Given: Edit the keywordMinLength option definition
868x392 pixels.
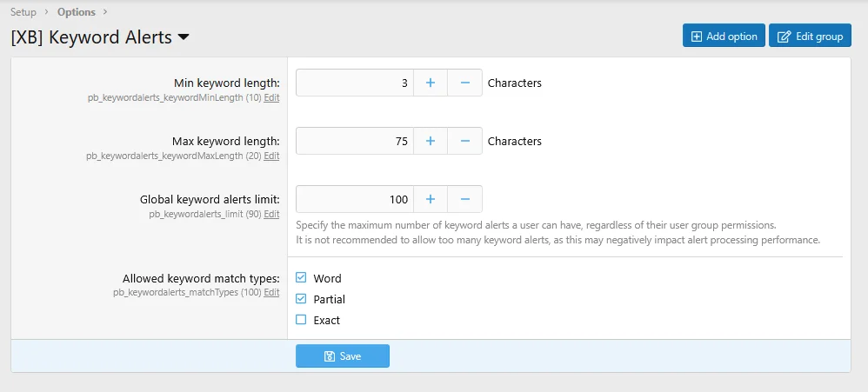Looking at the screenshot, I should [x=271, y=98].
